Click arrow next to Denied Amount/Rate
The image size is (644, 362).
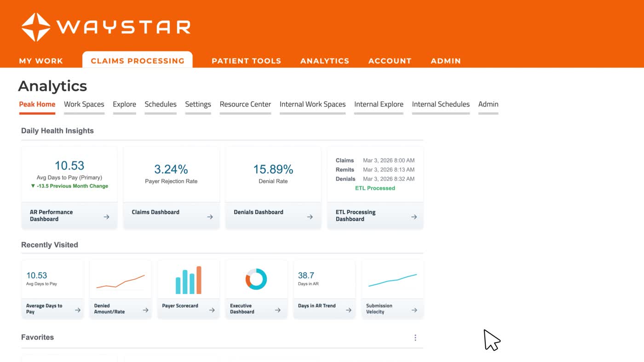[x=145, y=310]
